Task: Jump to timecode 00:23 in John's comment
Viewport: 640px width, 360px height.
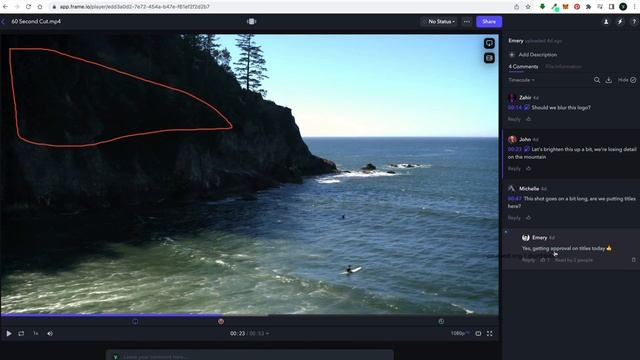Action: click(x=514, y=149)
